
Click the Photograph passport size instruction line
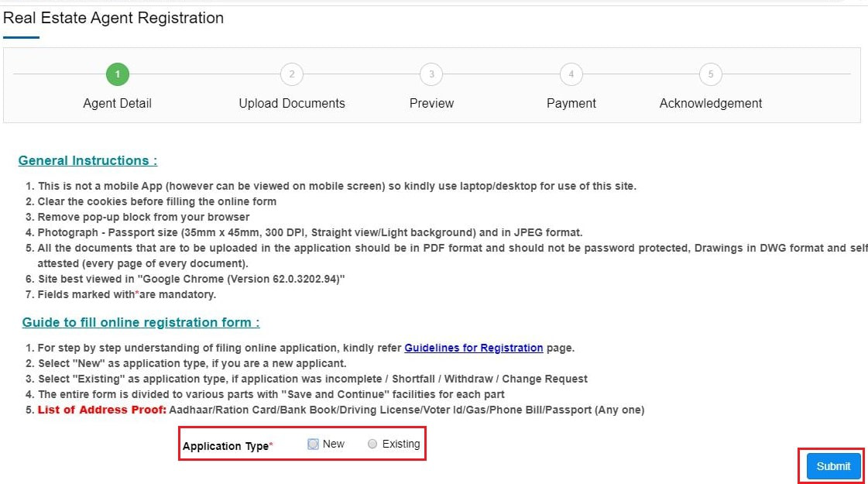310,232
